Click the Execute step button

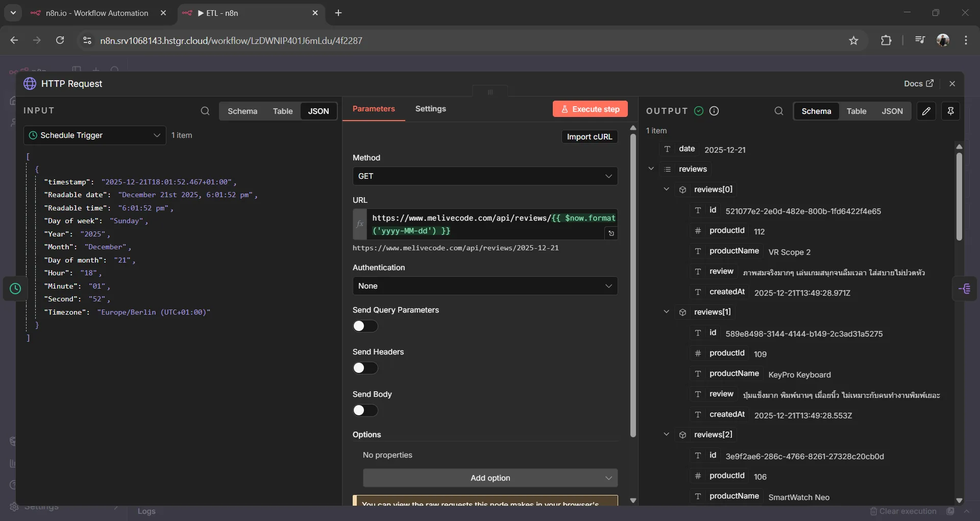point(590,109)
